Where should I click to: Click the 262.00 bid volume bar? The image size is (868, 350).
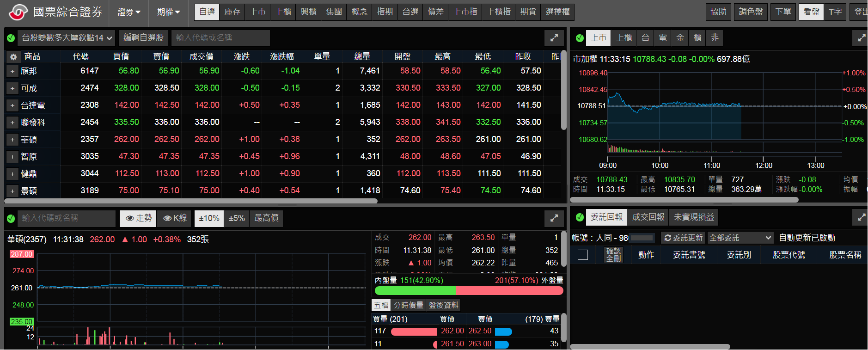click(414, 332)
